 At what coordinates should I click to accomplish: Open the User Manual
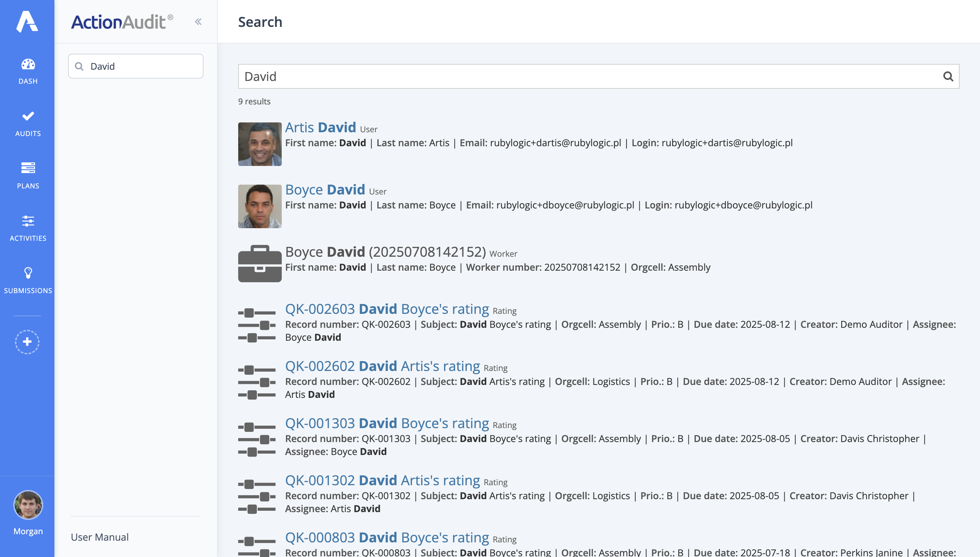point(99,537)
